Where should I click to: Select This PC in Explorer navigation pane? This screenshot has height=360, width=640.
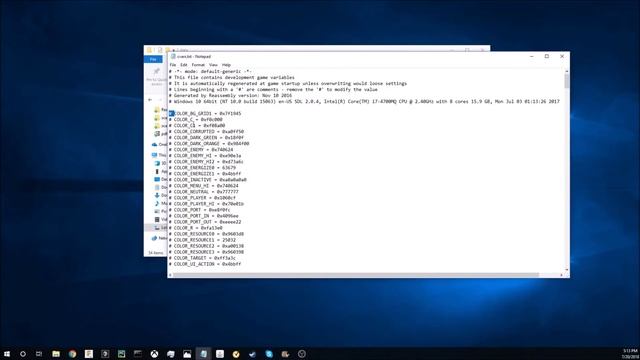[x=159, y=155]
